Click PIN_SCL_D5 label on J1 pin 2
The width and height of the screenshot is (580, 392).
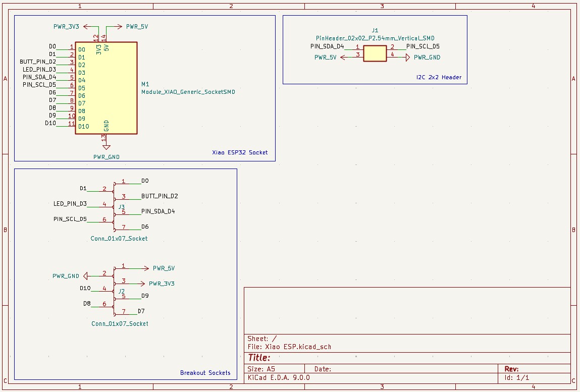(x=423, y=46)
